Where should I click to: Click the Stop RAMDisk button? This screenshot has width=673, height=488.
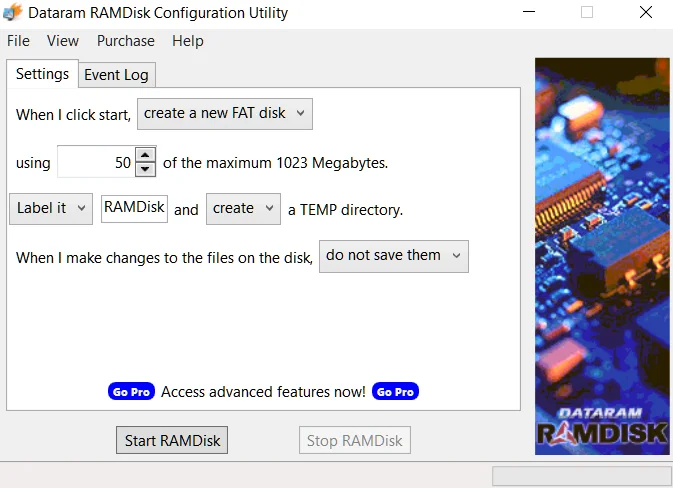click(355, 440)
